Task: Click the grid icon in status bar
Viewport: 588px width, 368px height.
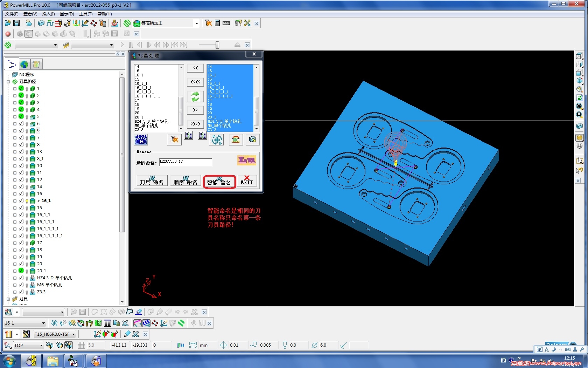Action: pyautogui.click(x=82, y=345)
